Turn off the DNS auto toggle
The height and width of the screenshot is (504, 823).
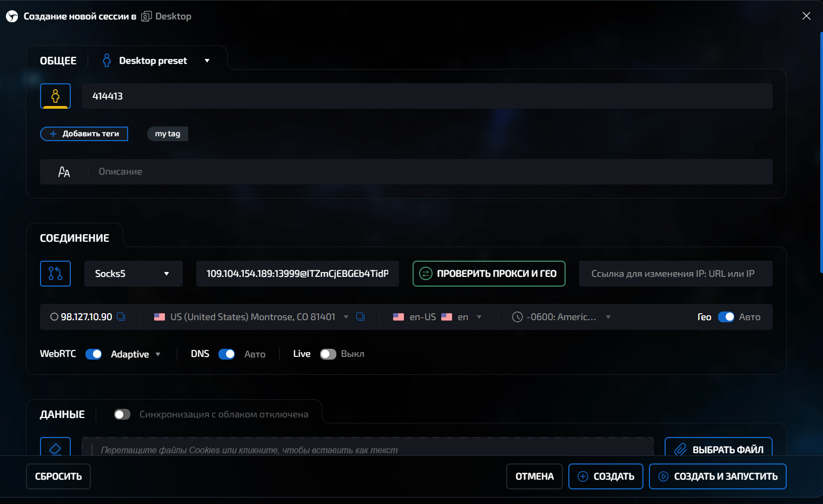point(227,354)
